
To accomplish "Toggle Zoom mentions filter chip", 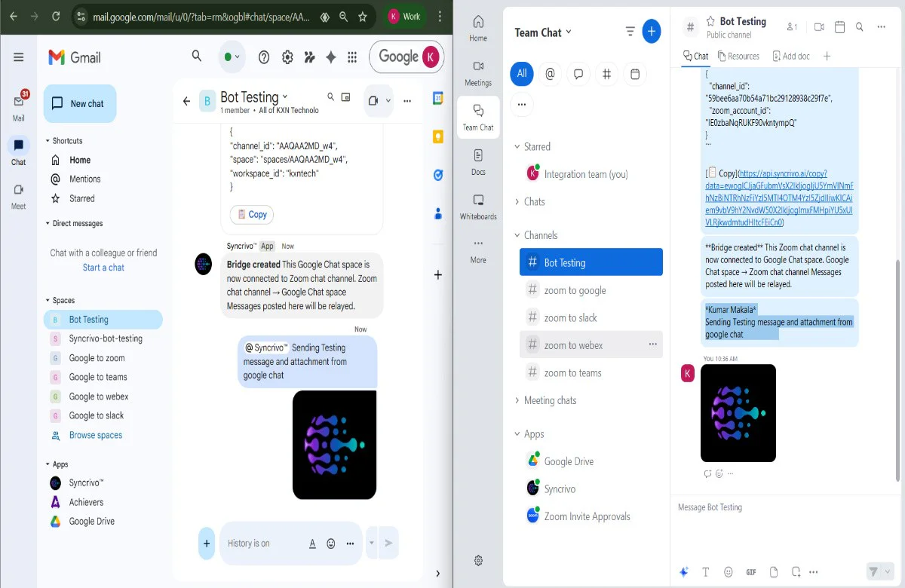I will 551,74.
